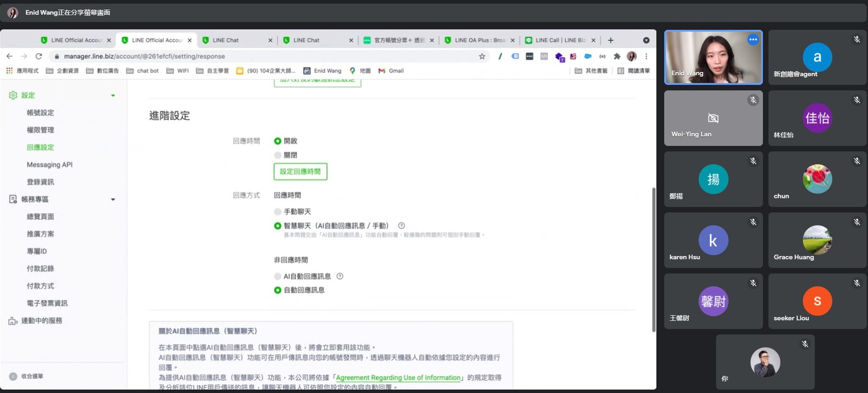868x393 pixels.
Task: Open Agreement Regarding Use of Information link
Action: tap(398, 377)
